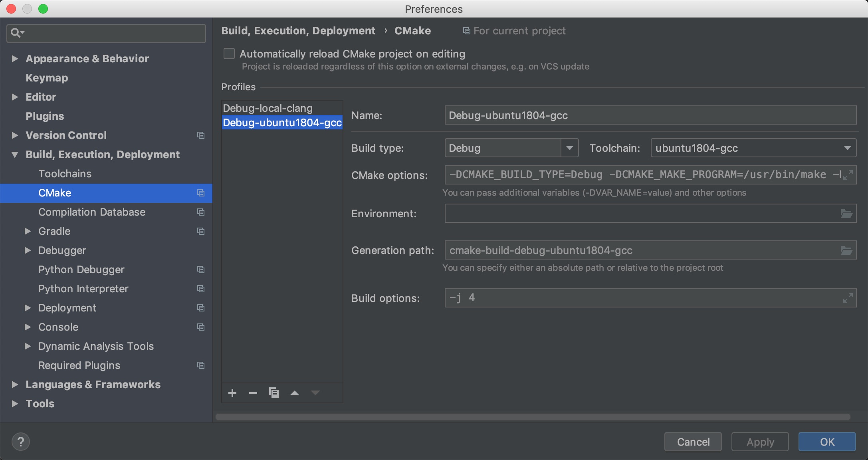Browse for the Generation path folder

coord(846,250)
